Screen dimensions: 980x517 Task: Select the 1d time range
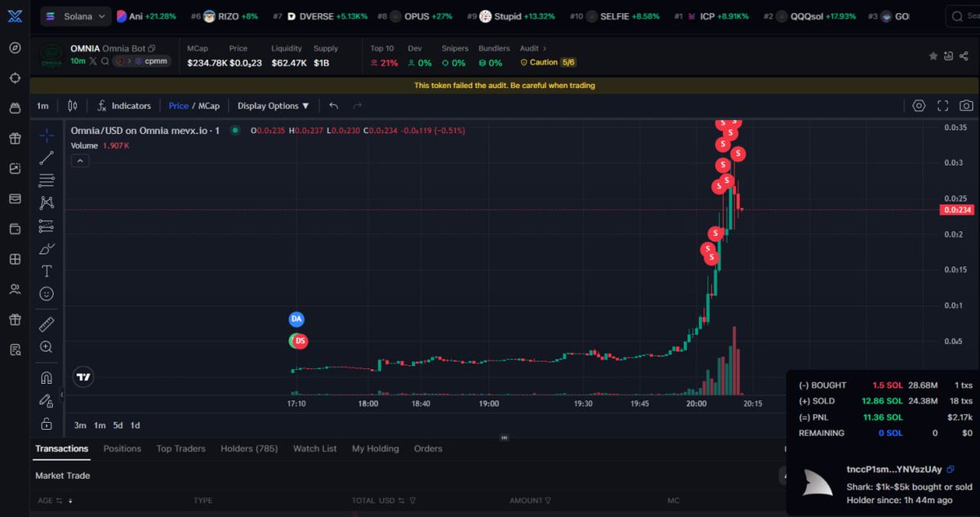135,425
